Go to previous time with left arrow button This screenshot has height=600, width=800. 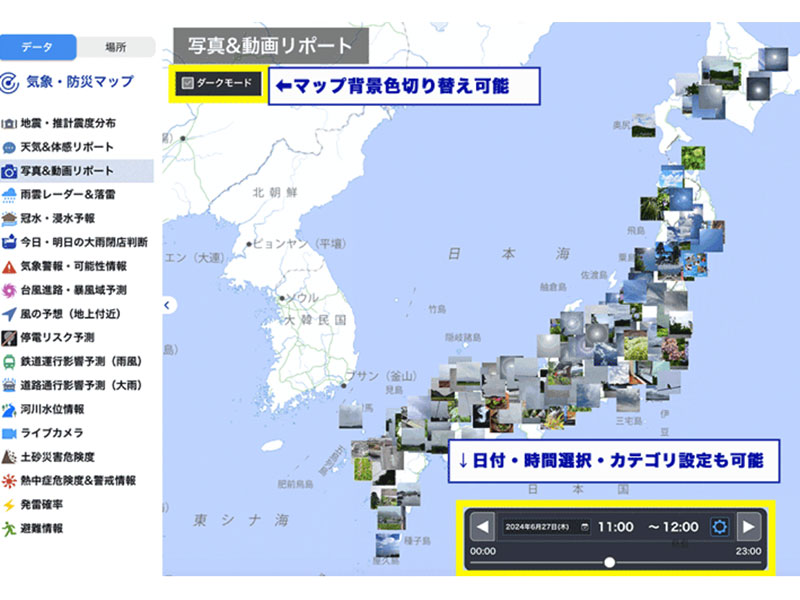click(483, 527)
